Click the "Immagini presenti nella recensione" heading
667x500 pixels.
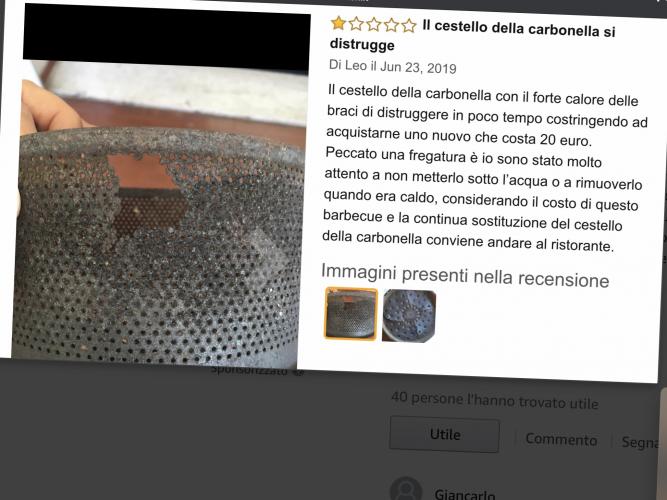465,276
